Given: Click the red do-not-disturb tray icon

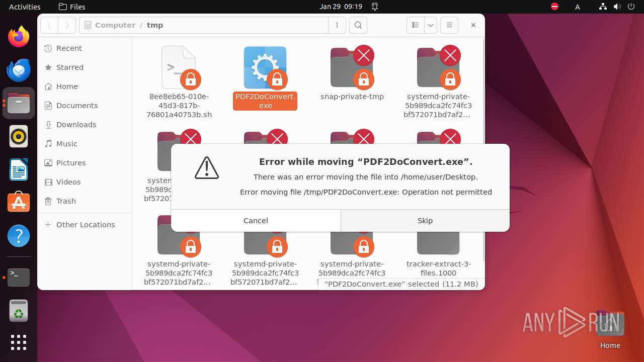Looking at the screenshot, I should [x=554, y=7].
